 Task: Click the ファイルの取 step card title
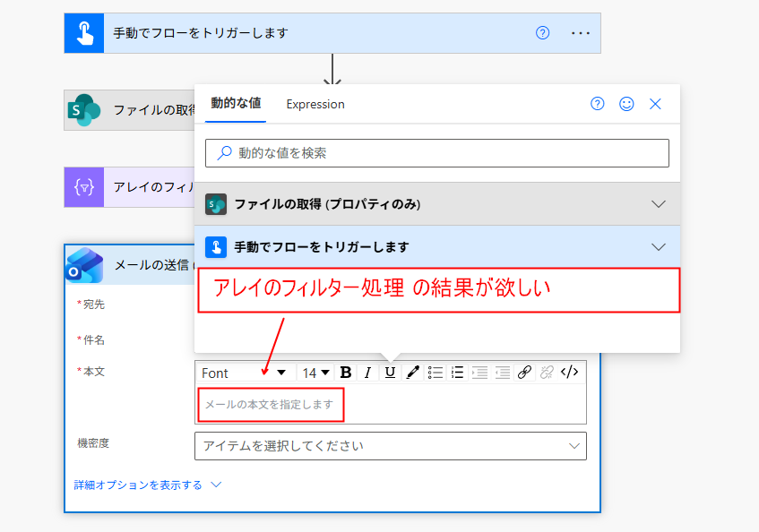pos(154,110)
